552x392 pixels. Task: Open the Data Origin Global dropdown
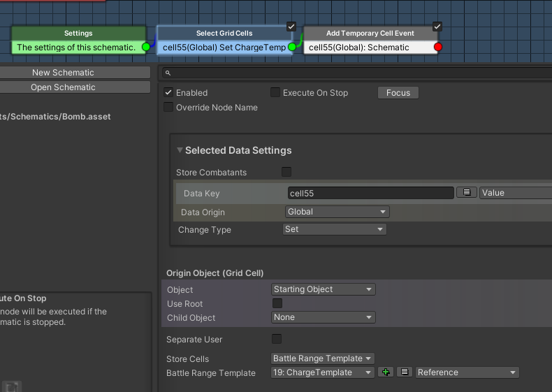[337, 212]
